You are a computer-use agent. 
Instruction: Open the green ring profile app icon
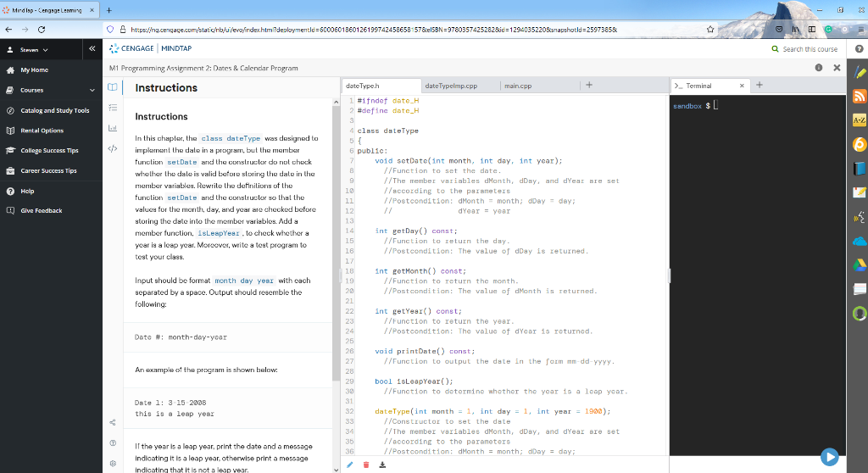click(x=860, y=313)
